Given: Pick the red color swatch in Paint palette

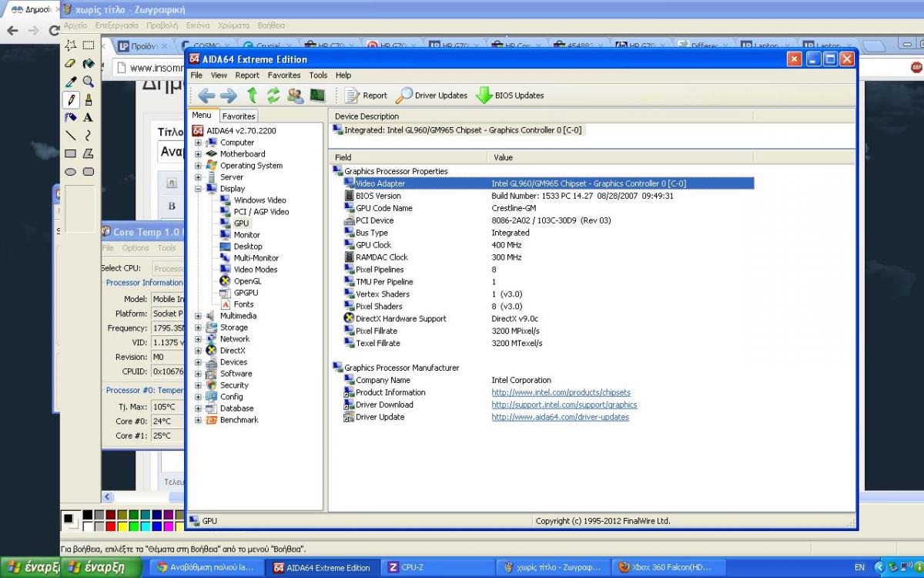Looking at the screenshot, I should click(111, 526).
